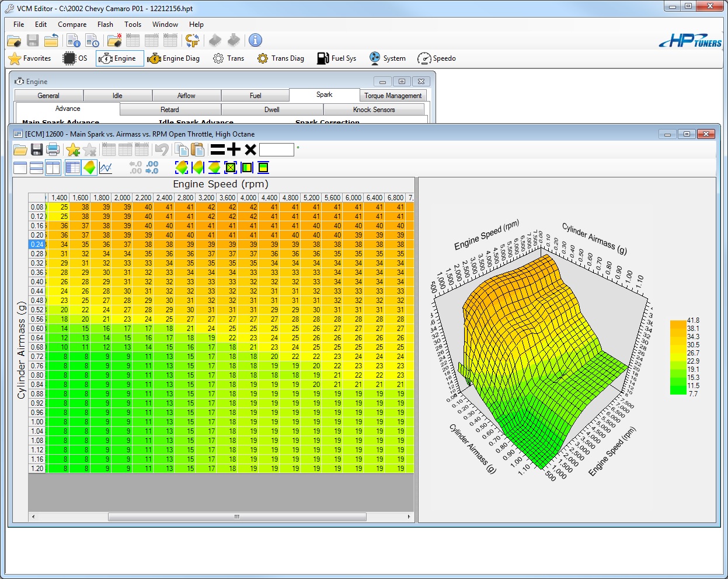The height and width of the screenshot is (579, 728).
Task: Open the Flash menu
Action: point(105,25)
